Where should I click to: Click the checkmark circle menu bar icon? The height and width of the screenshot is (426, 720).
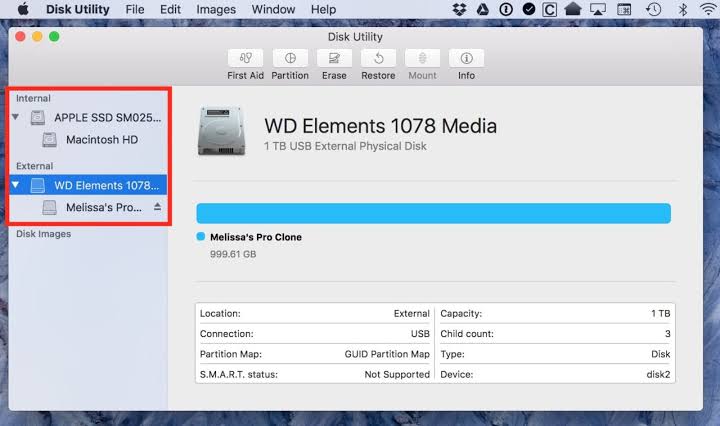point(529,9)
